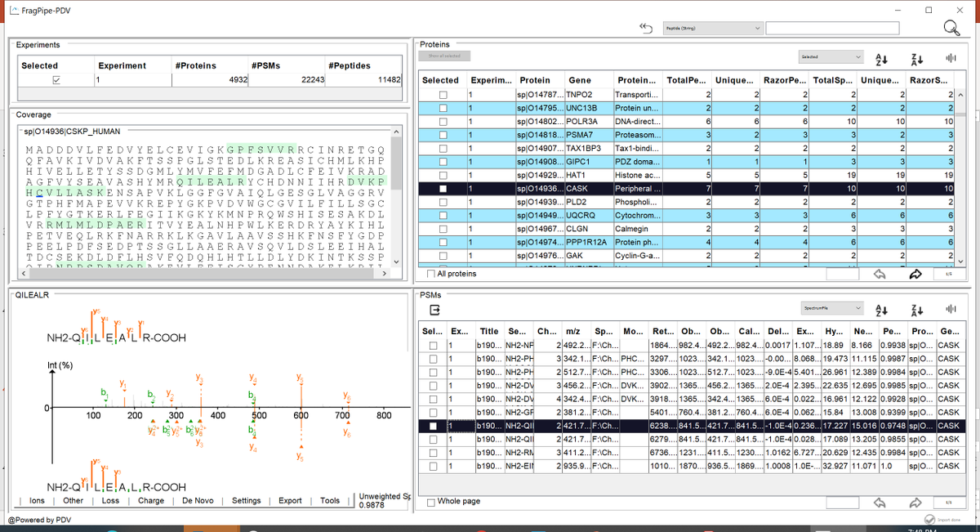Select the CLGN protein row
The width and height of the screenshot is (980, 532).
click(688, 228)
